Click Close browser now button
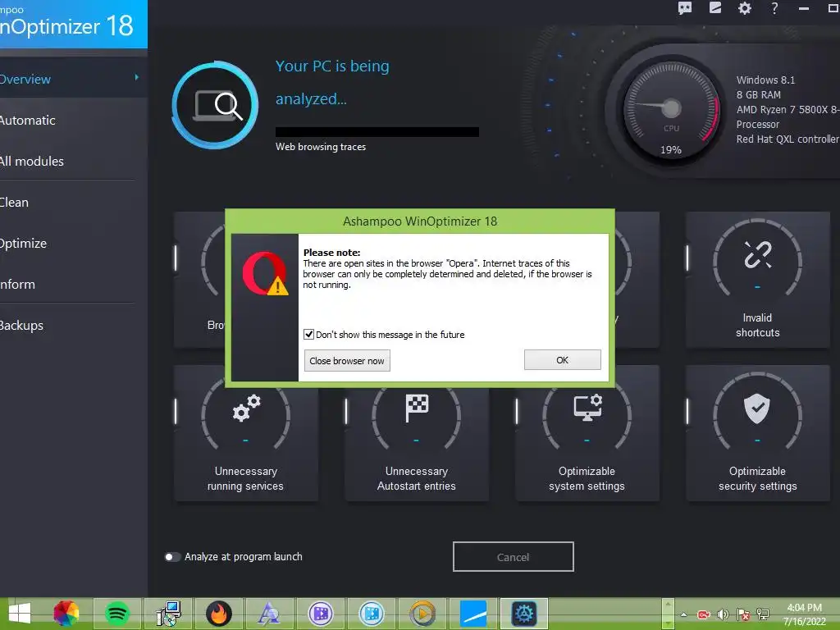Viewport: 840px width, 630px height. coord(347,361)
